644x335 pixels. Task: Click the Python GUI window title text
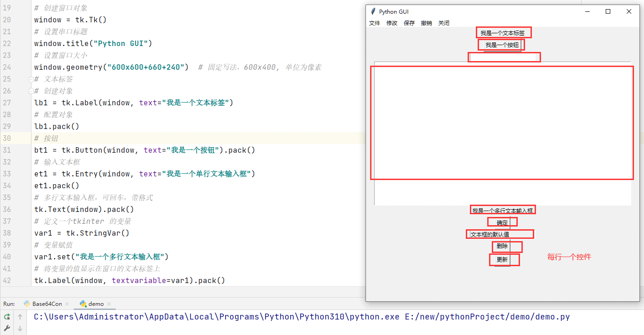click(x=394, y=11)
